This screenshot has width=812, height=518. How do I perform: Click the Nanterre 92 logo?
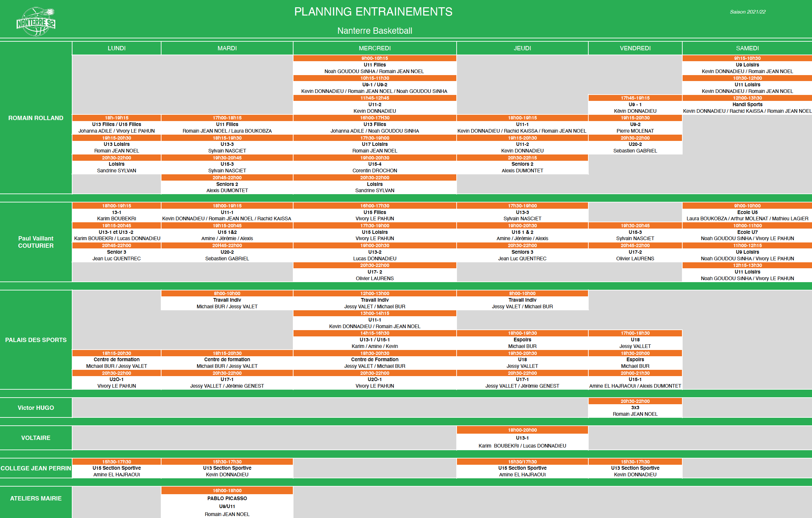tap(36, 22)
